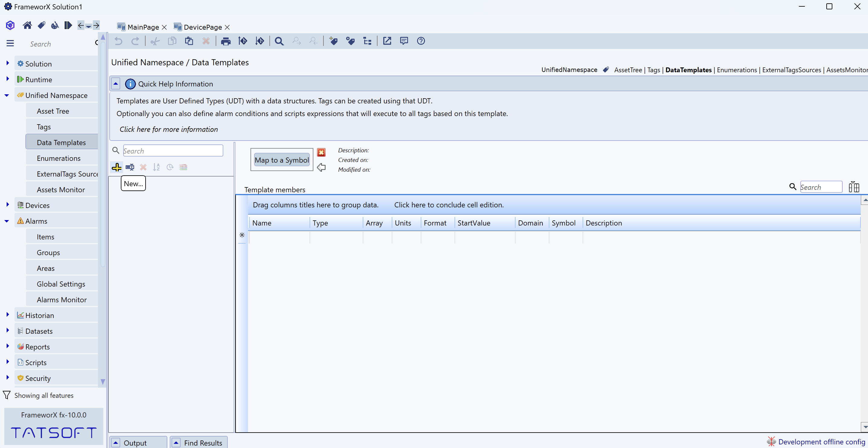The image size is (868, 448).
Task: Click the Find magnifier toolbar icon
Action: 279,41
